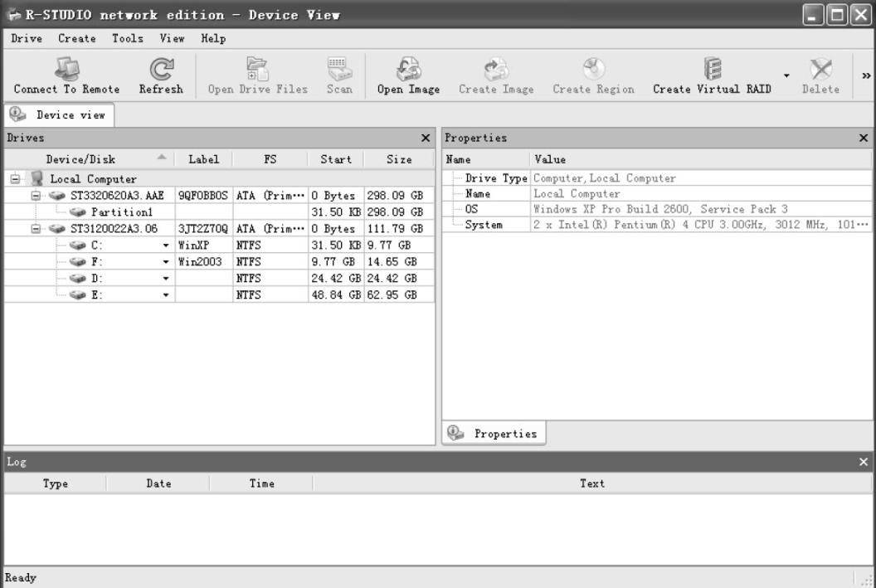This screenshot has width=876, height=588.
Task: Click the Connect To Remote toolbar icon
Action: pyautogui.click(x=66, y=70)
